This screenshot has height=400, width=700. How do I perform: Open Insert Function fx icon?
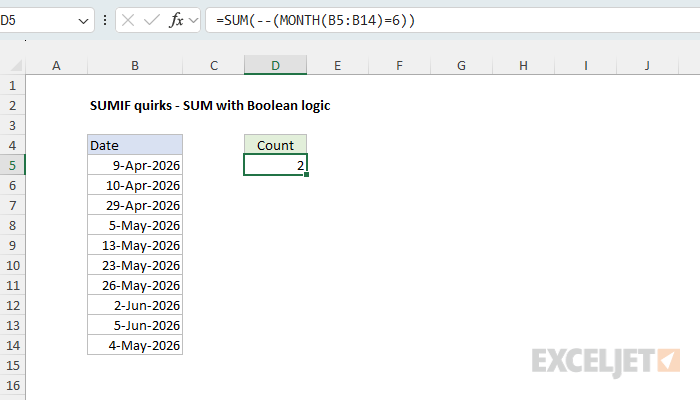176,21
